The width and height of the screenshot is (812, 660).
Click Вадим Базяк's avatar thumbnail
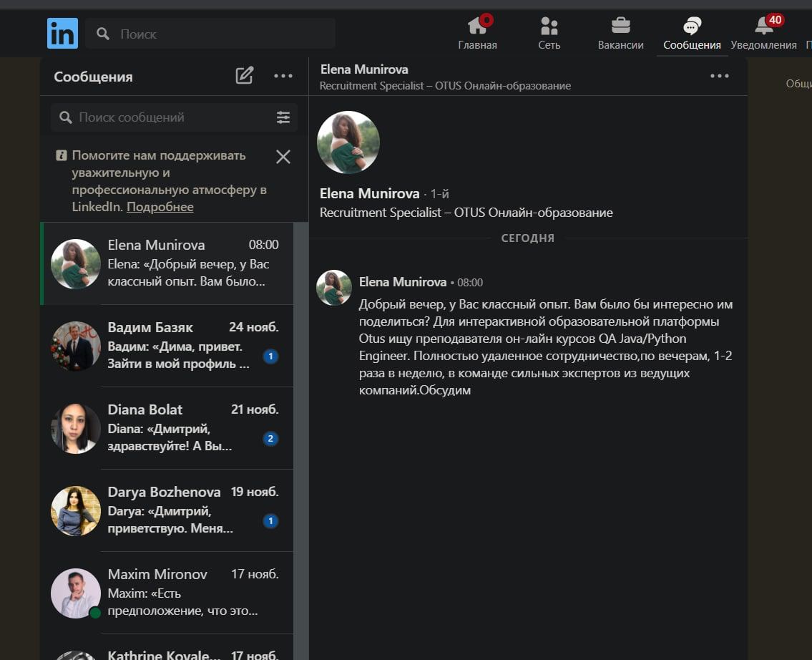coord(76,346)
